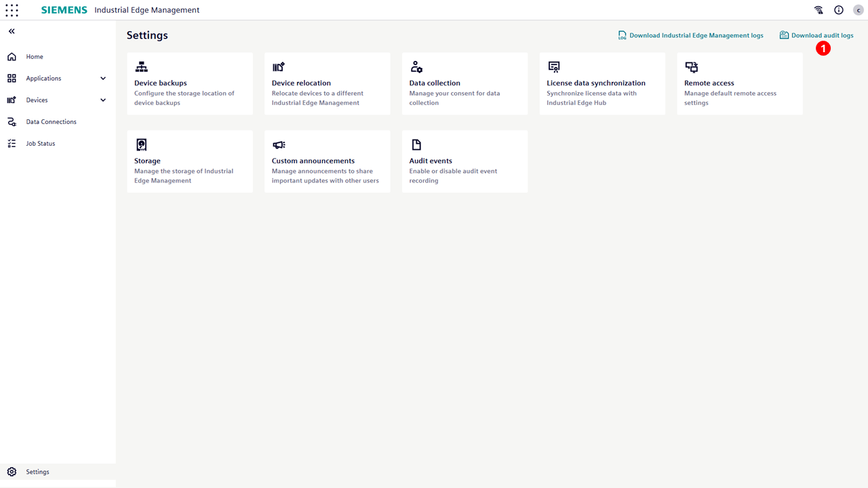
Task: Expand the Applications chevron
Action: 103,79
